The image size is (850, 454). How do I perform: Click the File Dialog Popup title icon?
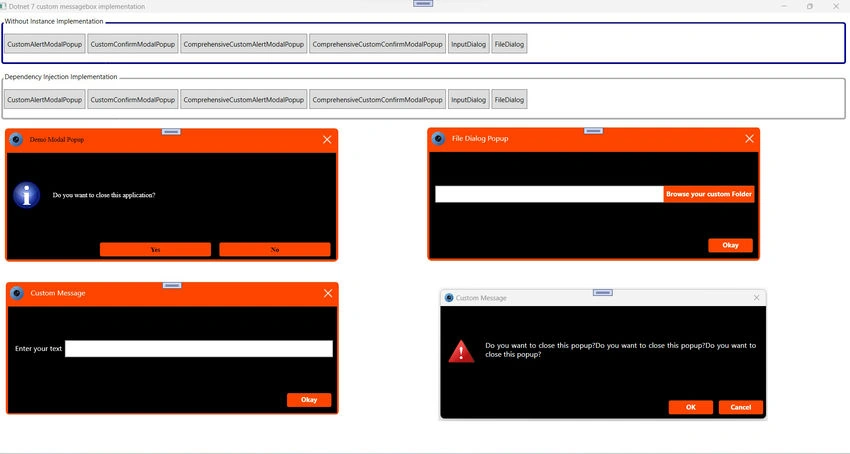click(439, 139)
